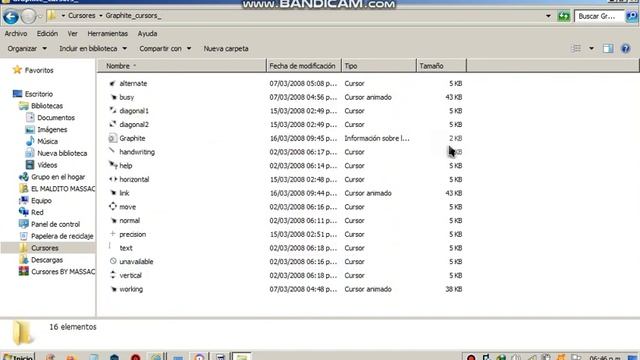Viewport: 640px width, 360px height.
Task: Select the diagonal1 cursor icon
Action: (113, 111)
